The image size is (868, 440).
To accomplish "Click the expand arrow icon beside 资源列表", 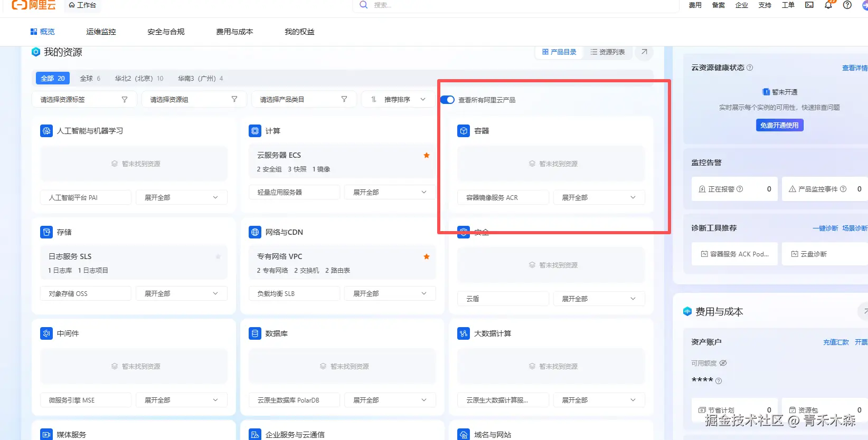I will (644, 52).
